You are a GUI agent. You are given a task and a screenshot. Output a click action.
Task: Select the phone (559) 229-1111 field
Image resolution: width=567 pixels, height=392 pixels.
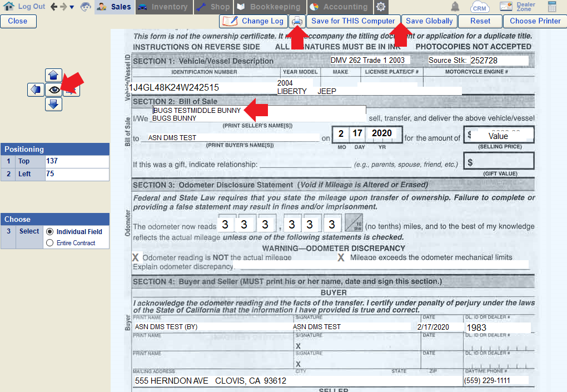[x=496, y=380]
